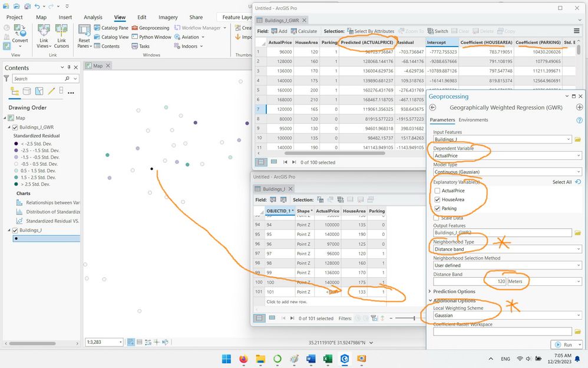The width and height of the screenshot is (588, 368).
Task: Select List By Drawing Order in Contents
Action: [x=15, y=91]
